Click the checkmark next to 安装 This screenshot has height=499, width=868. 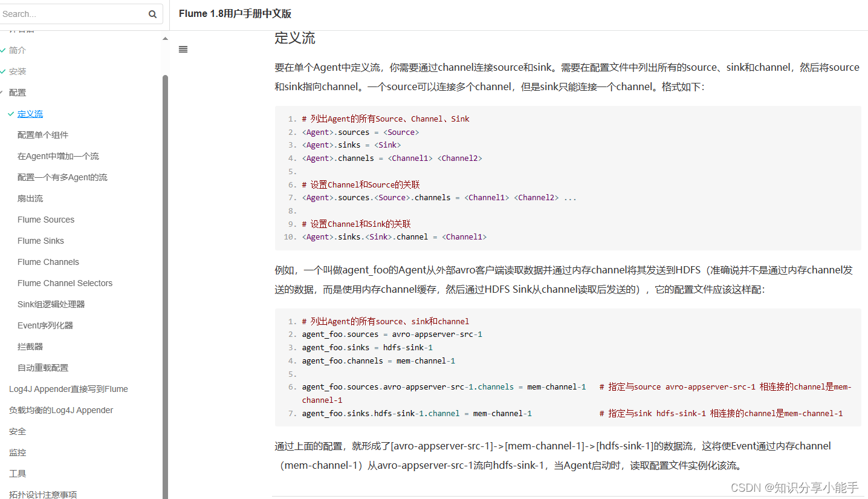(x=3, y=71)
